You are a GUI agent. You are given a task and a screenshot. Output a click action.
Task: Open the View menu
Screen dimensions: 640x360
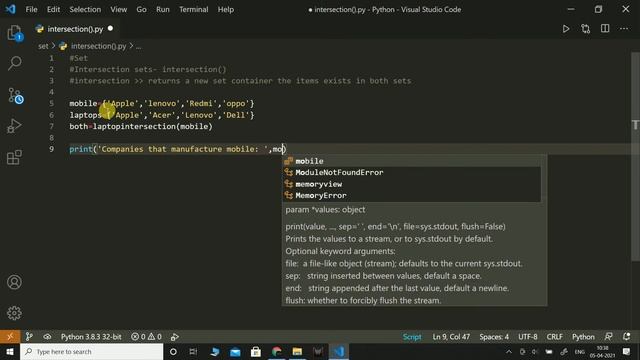point(118,9)
